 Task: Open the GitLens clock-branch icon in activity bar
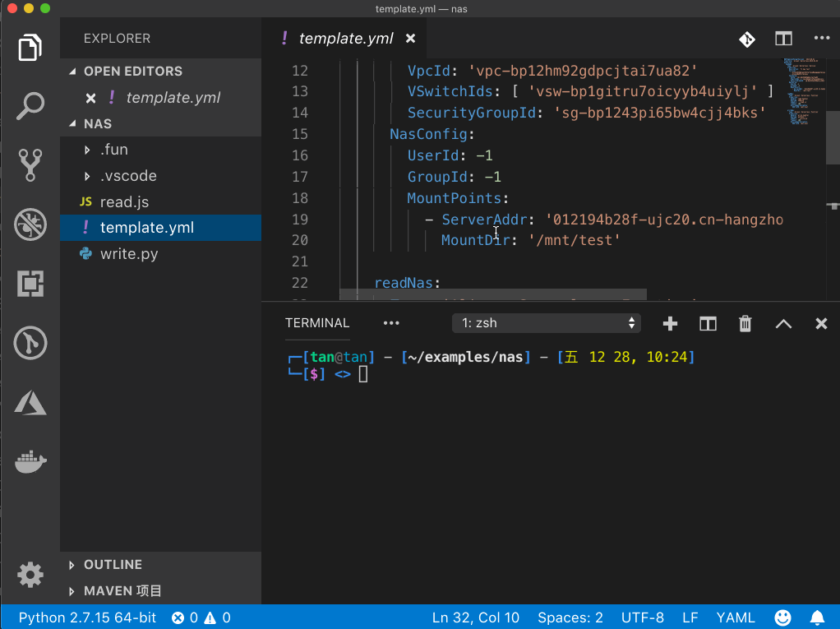pos(30,343)
